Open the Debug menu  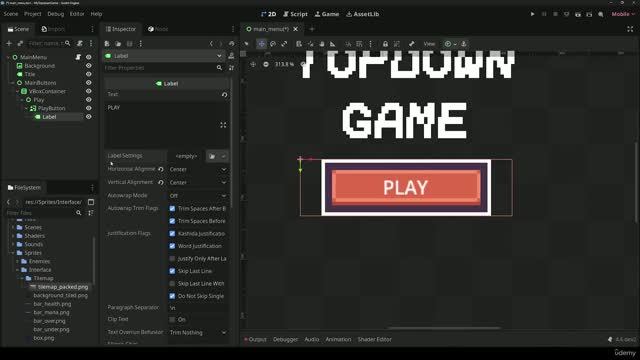coord(56,14)
